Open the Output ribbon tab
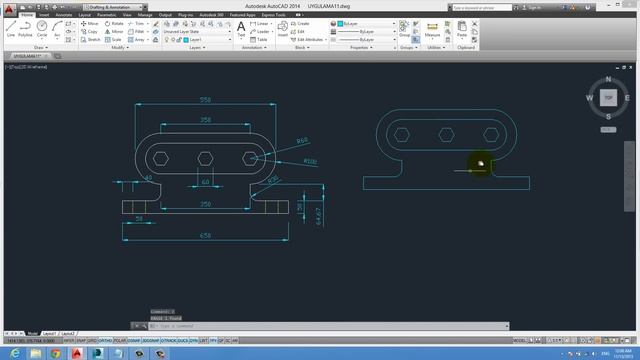Viewport: 640px width, 360px height. tap(165, 15)
